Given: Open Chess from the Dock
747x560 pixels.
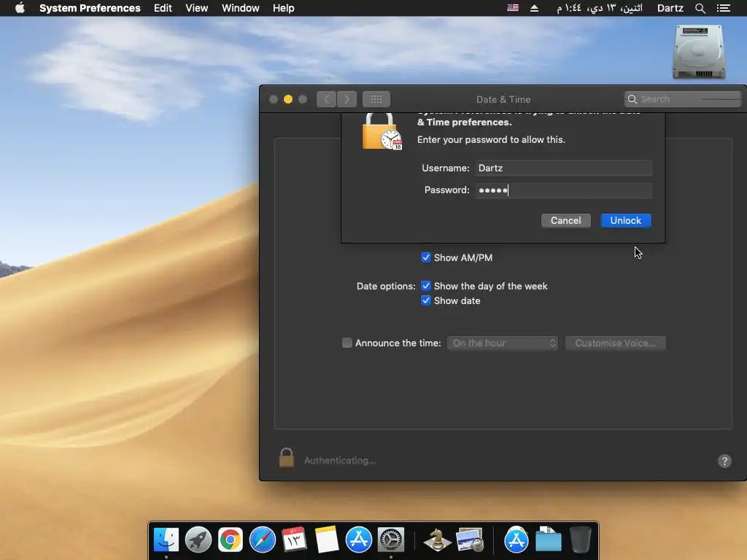Looking at the screenshot, I should pos(437,540).
